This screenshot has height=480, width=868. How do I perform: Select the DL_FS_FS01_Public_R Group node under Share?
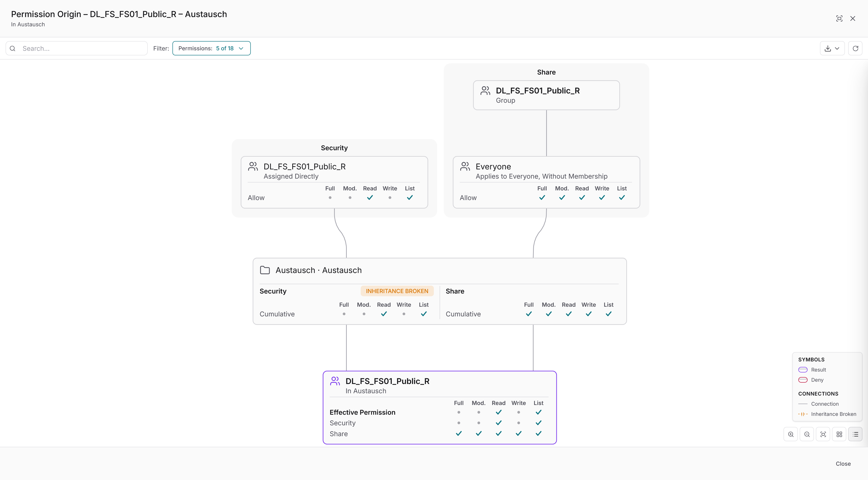[x=546, y=95]
